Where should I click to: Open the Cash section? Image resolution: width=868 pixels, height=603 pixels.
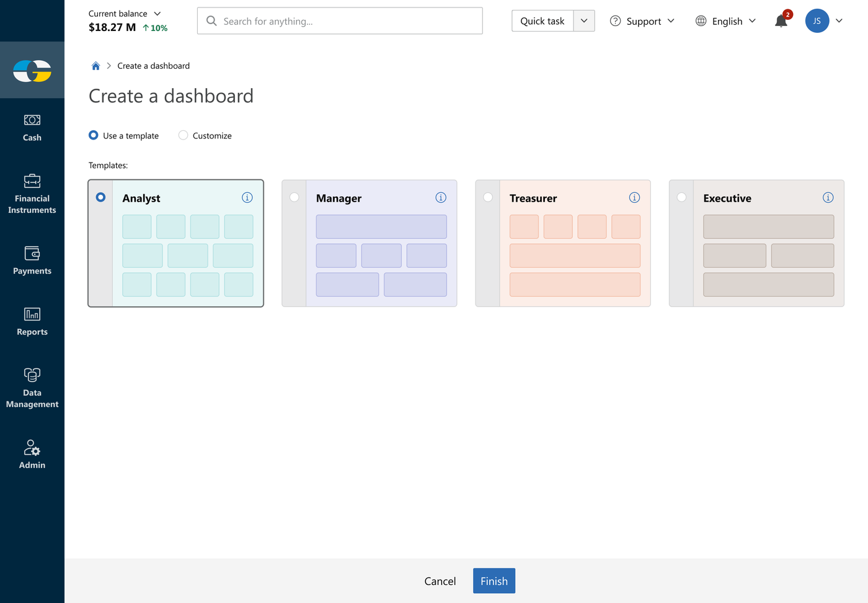click(32, 128)
